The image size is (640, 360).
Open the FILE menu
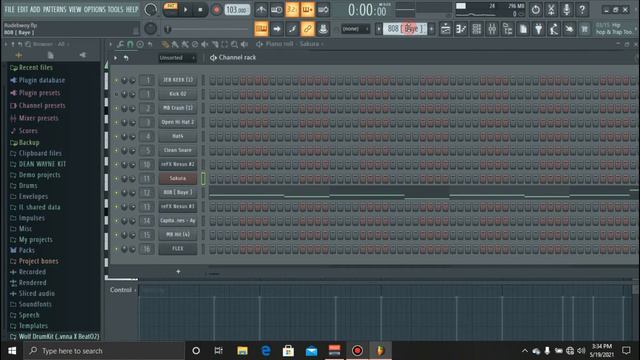click(x=9, y=9)
